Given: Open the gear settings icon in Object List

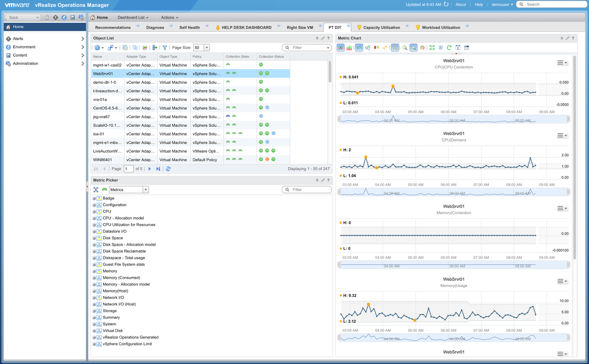Looking at the screenshot, I should pos(97,47).
